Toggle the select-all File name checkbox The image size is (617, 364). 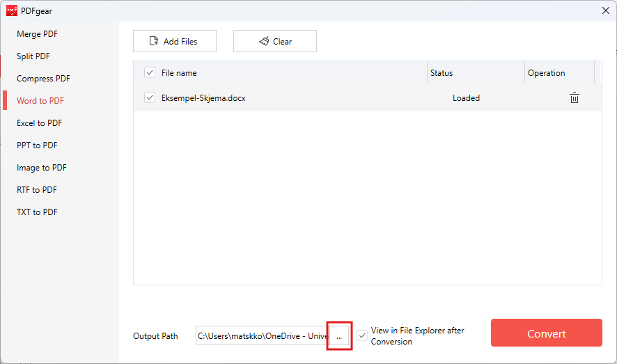tap(150, 72)
